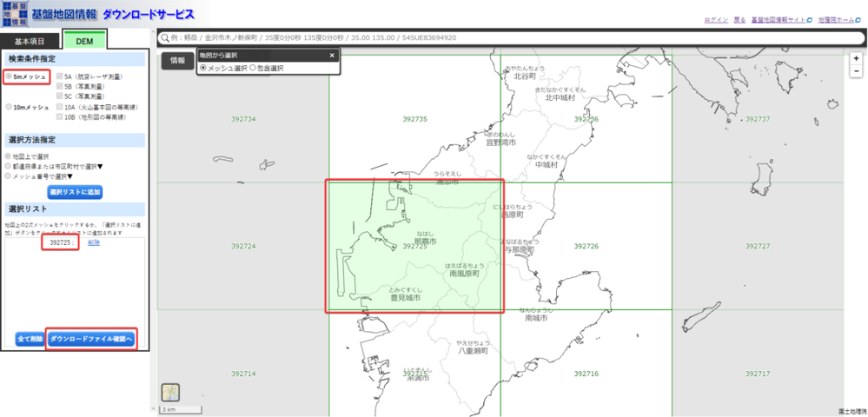868x417 pixels.
Task: Expand the メッシュ番号で選択 ▼ arrow
Action: tap(70, 176)
